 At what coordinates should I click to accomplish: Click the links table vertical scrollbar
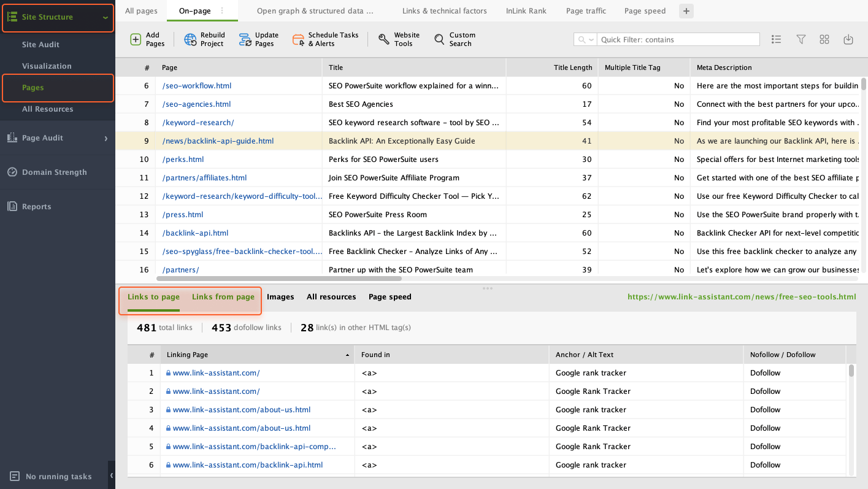click(851, 371)
